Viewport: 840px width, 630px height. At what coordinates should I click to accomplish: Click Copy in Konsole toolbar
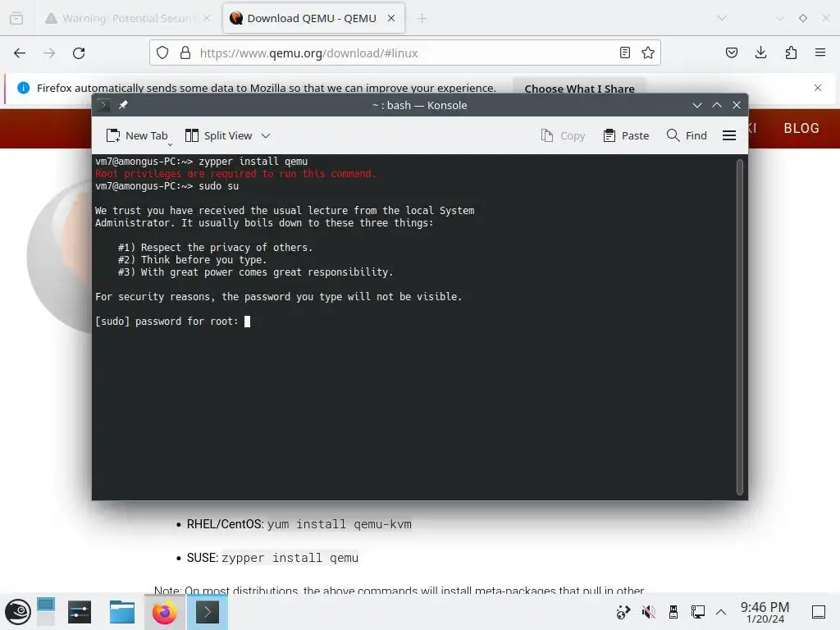563,135
